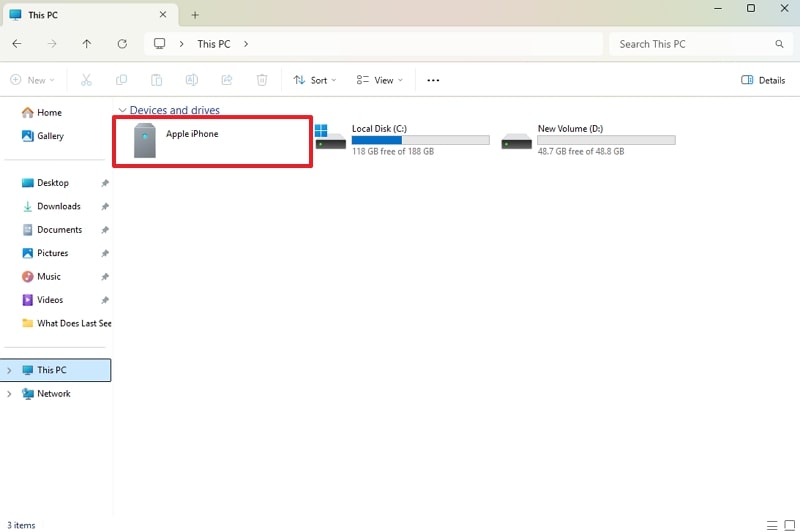Click chevron before This PC in address bar
This screenshot has height=532, width=800.
[181, 44]
